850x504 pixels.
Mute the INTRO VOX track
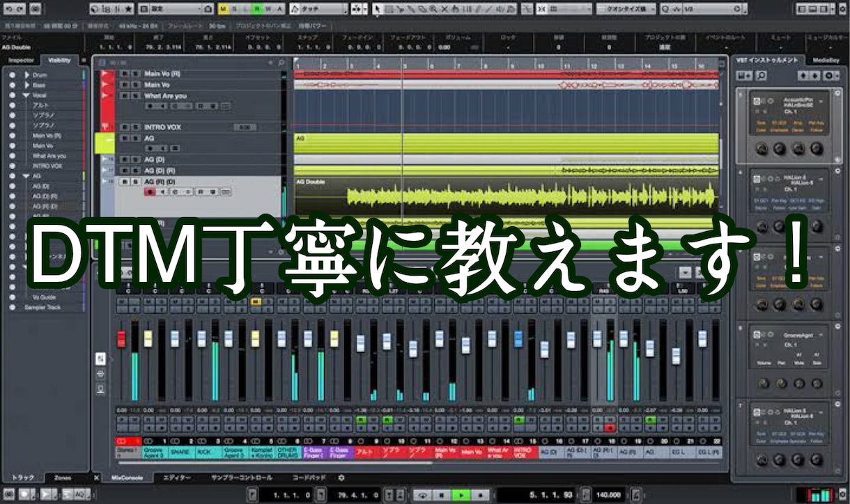pos(125,127)
